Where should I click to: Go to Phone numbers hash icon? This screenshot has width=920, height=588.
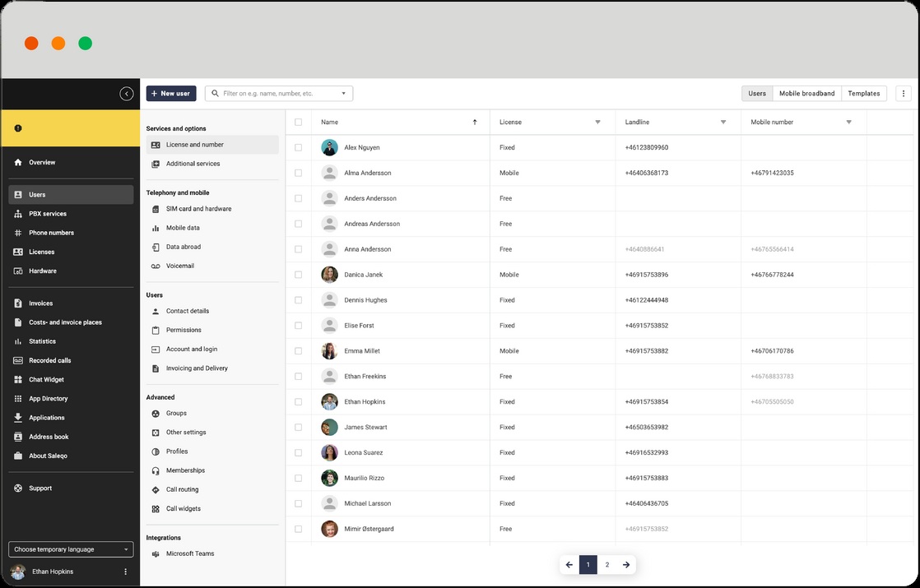[x=18, y=233]
